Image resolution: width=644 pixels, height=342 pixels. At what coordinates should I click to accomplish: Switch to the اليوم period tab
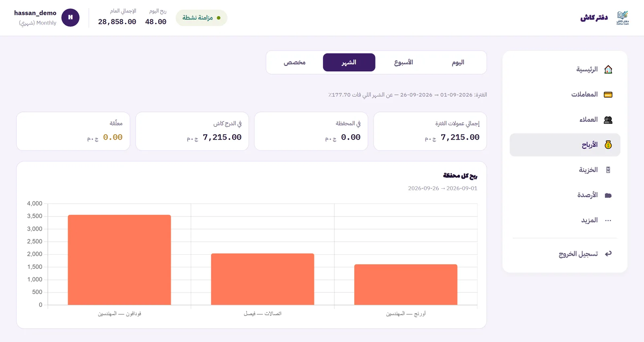click(458, 62)
